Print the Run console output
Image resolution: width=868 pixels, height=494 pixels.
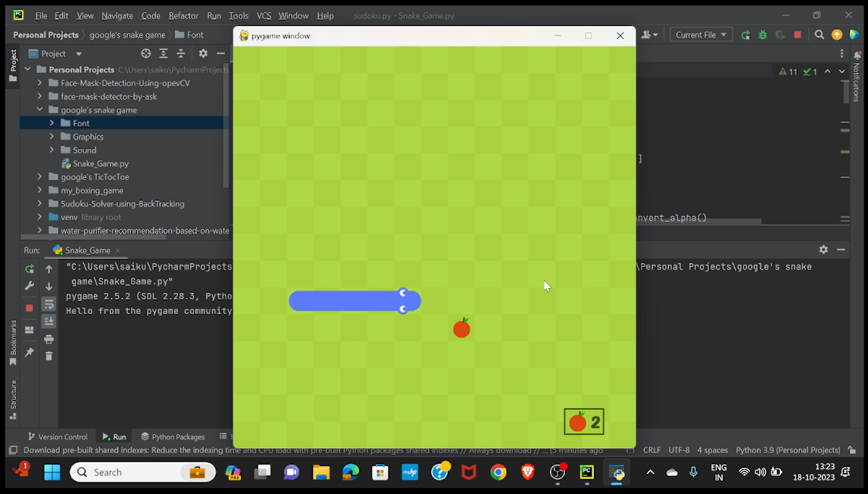point(49,339)
